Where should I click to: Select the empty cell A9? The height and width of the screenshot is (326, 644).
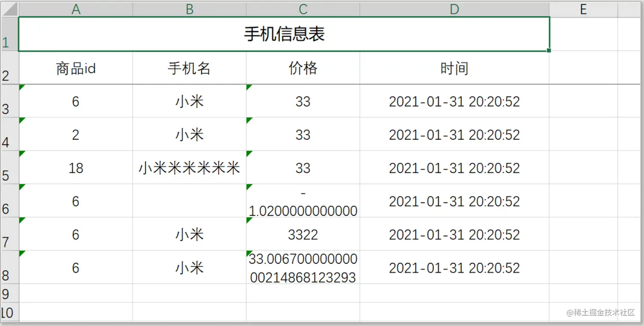76,293
